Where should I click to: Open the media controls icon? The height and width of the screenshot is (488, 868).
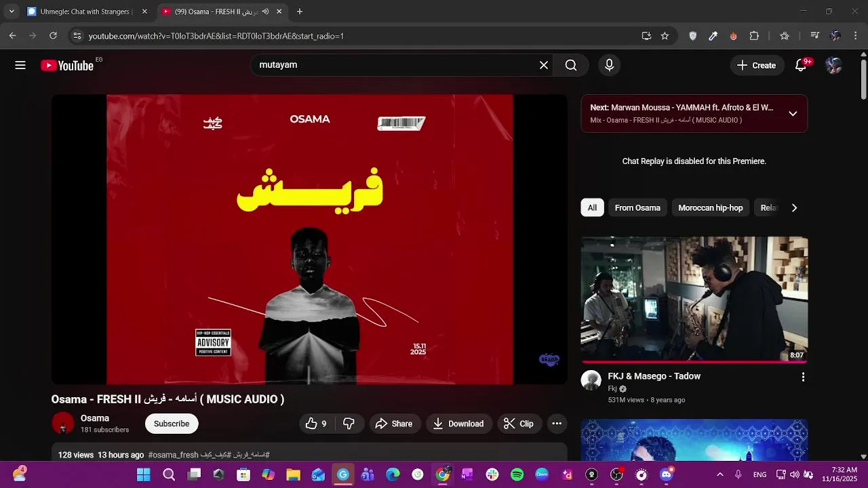click(x=815, y=36)
